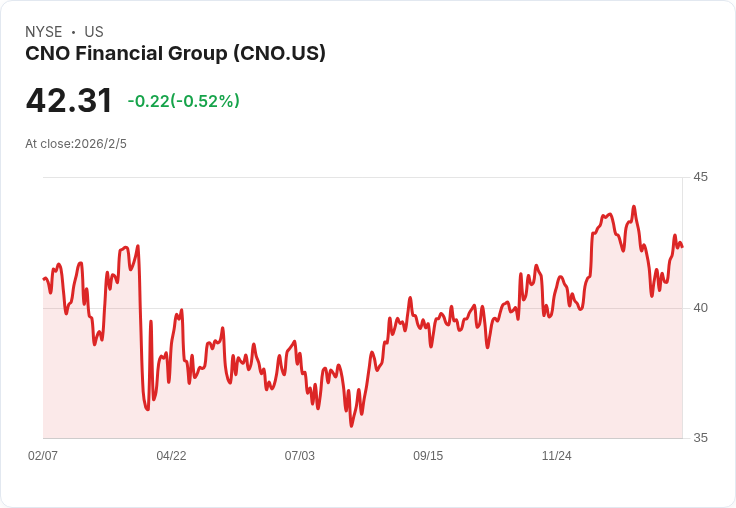Click the rightmost end of the price line
The image size is (736, 508).
[x=681, y=246]
